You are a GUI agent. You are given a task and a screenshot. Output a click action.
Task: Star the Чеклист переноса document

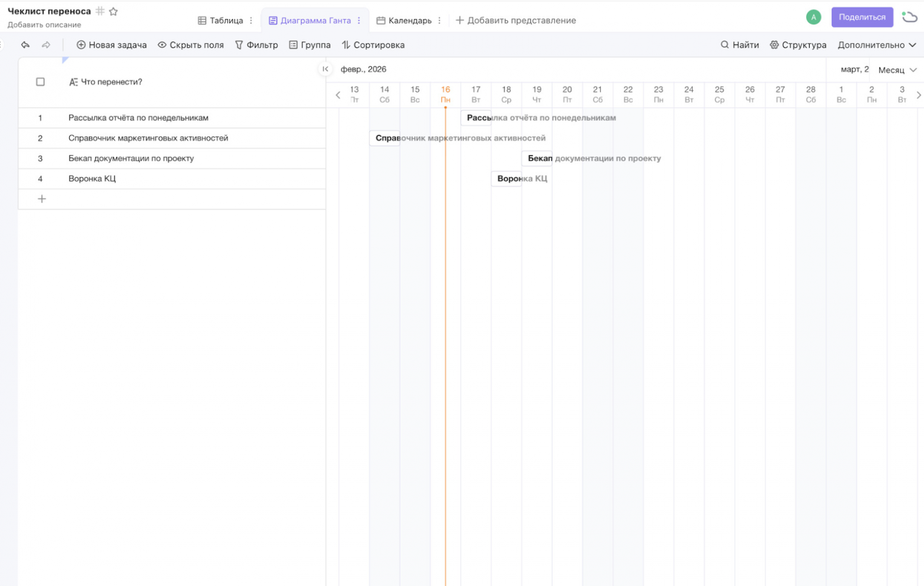point(113,11)
